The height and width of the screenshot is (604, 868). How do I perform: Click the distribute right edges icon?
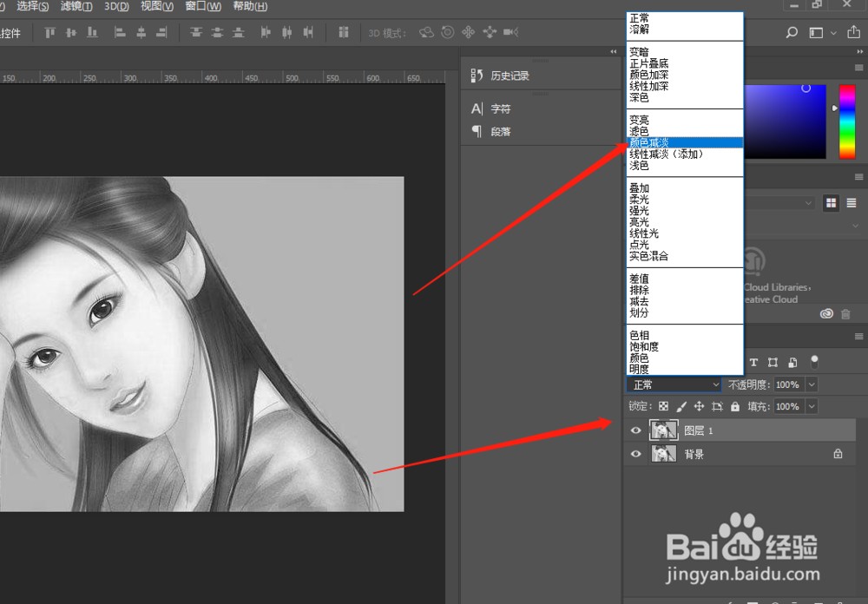[308, 33]
